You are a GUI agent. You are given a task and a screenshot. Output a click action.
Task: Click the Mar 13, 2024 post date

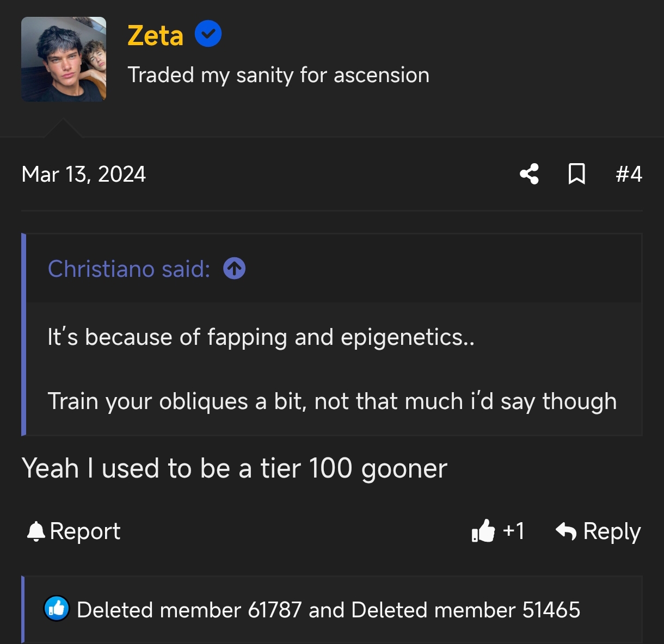pos(84,174)
